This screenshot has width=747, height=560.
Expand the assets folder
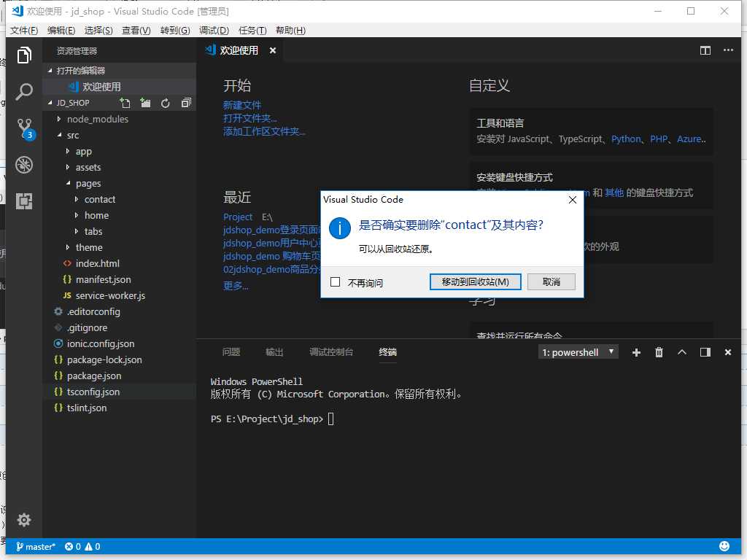[88, 168]
